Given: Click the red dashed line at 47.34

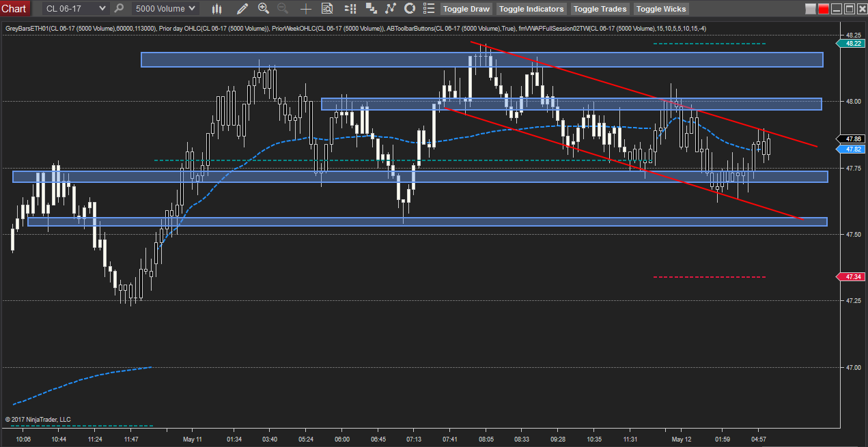Looking at the screenshot, I should pyautogui.click(x=710, y=276).
